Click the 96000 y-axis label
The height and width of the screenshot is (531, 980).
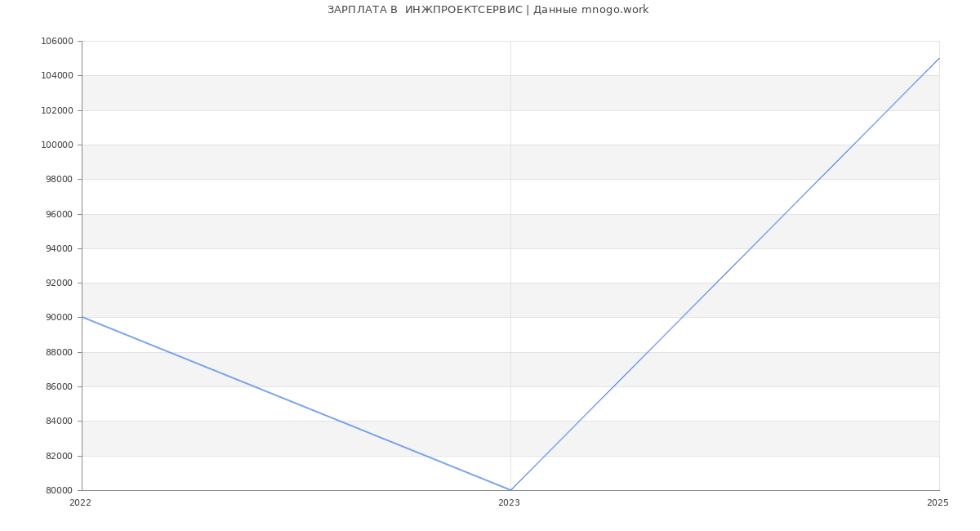(x=60, y=214)
